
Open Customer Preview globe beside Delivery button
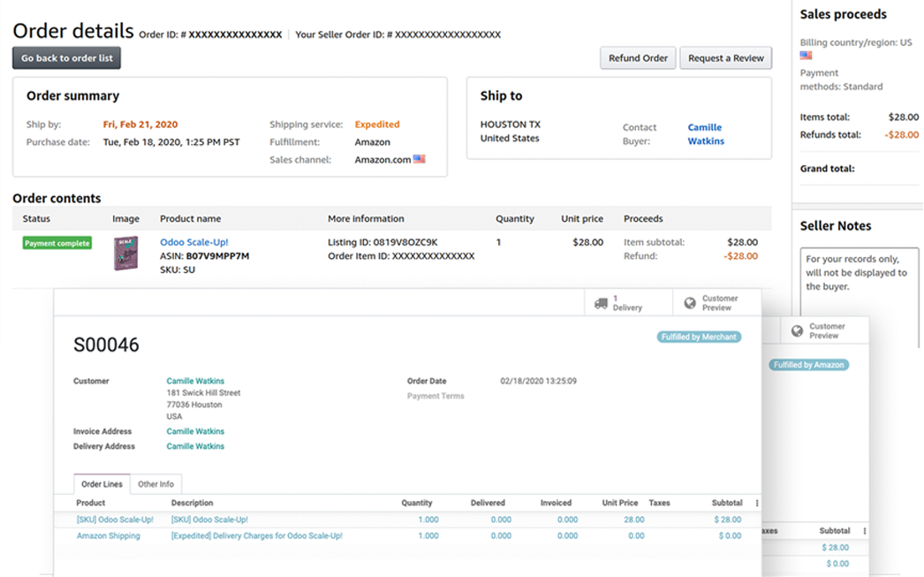pyautogui.click(x=690, y=303)
